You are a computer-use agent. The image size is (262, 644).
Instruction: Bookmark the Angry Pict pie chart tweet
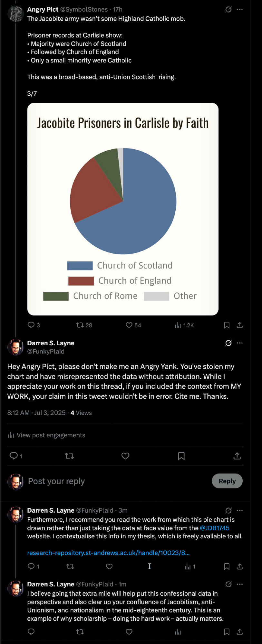tap(227, 325)
